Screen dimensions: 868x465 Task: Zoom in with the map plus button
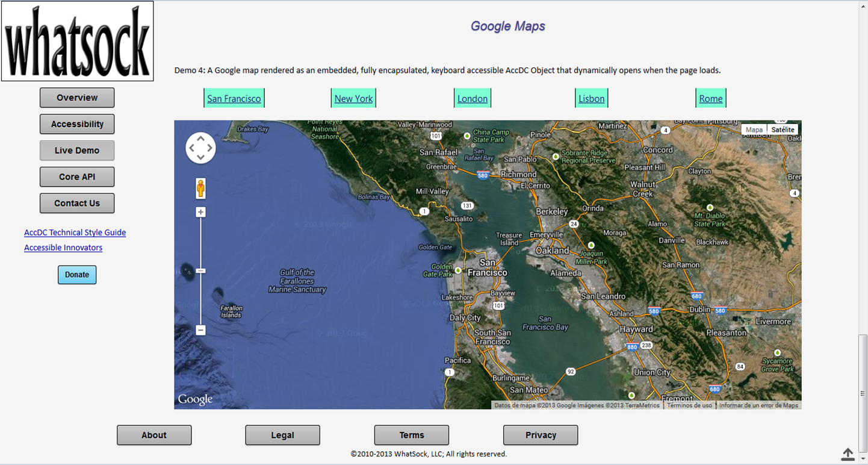coord(200,212)
